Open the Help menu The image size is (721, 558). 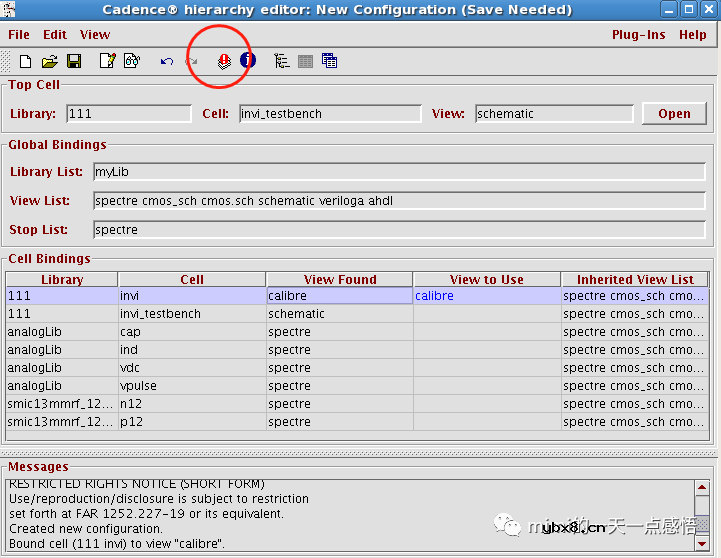click(692, 34)
